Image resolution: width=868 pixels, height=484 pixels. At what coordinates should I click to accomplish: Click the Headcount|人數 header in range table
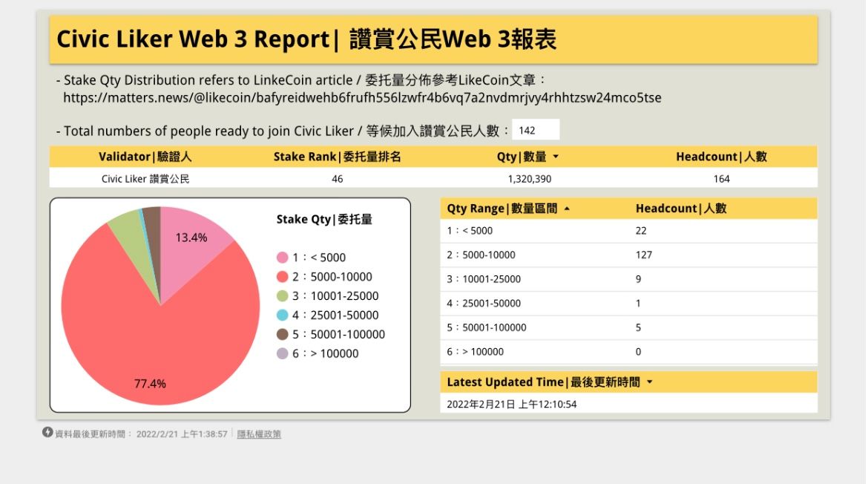pos(681,209)
